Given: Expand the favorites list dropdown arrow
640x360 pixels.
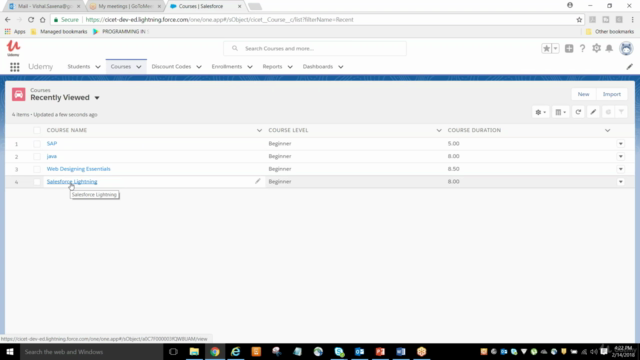Looking at the screenshot, I should (x=555, y=49).
